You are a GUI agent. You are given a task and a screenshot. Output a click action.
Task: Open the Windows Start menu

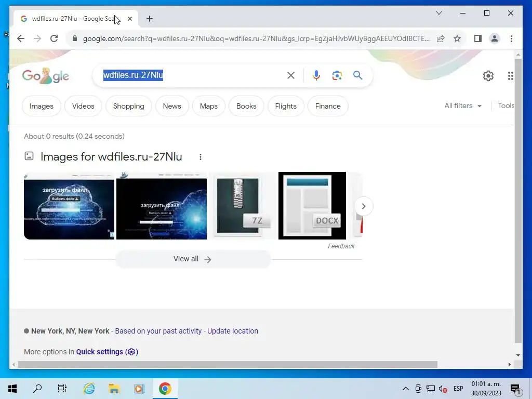tap(12, 389)
